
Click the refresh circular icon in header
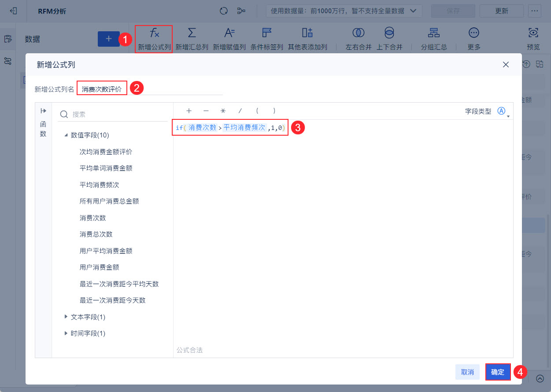coord(224,11)
